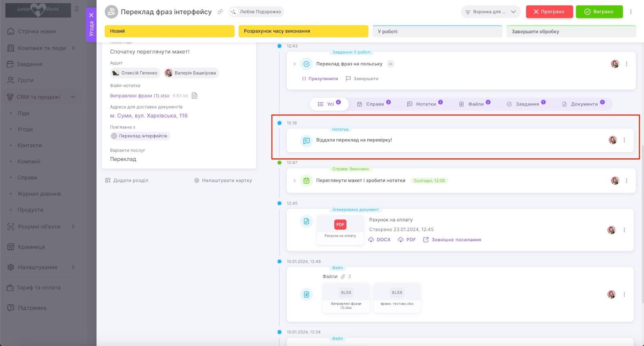Open Виправлені фрази (1).xlsx thumbnail in files
This screenshot has height=346, width=644.
[346, 298]
